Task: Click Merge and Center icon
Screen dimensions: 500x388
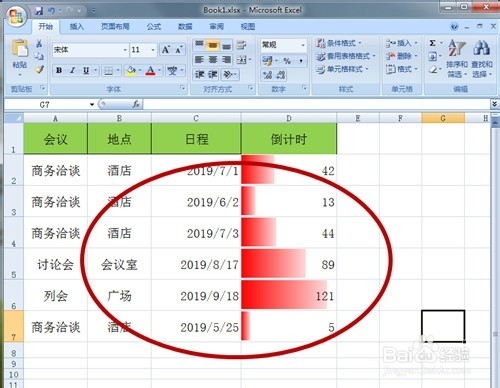Action: click(x=242, y=60)
